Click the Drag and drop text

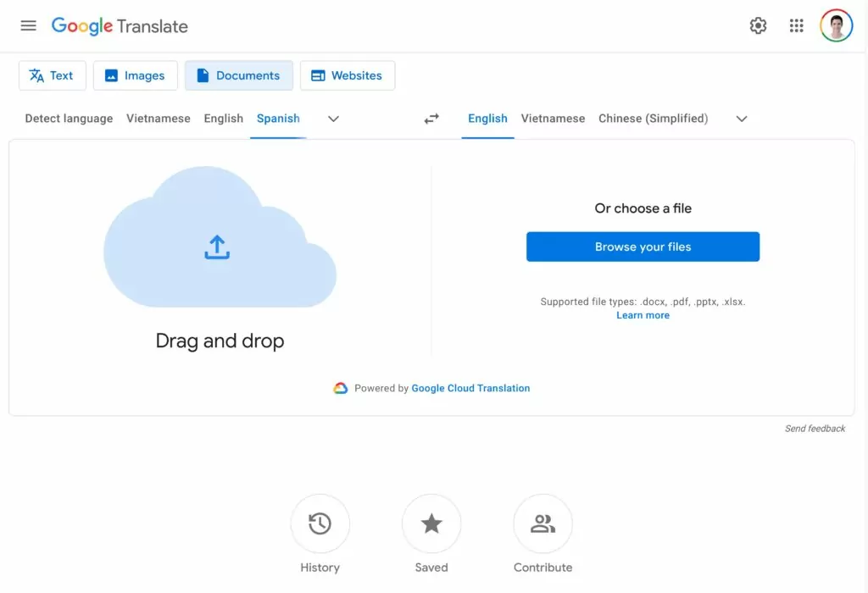[x=220, y=341]
